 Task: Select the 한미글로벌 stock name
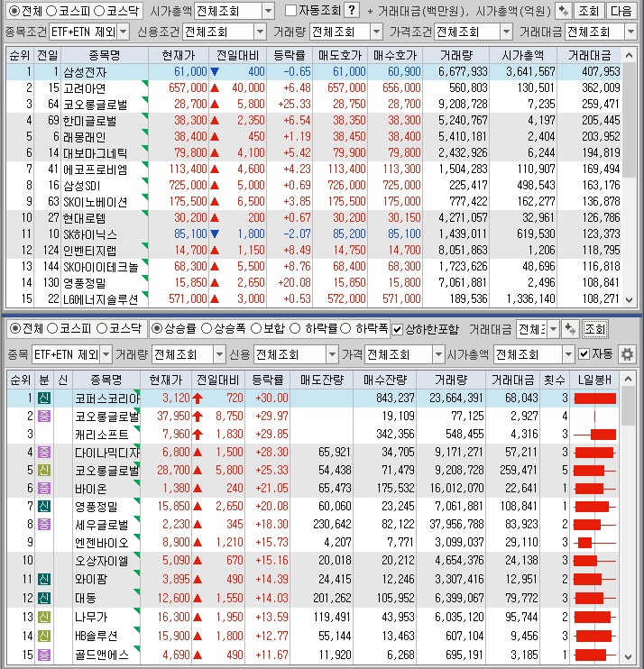(x=89, y=121)
